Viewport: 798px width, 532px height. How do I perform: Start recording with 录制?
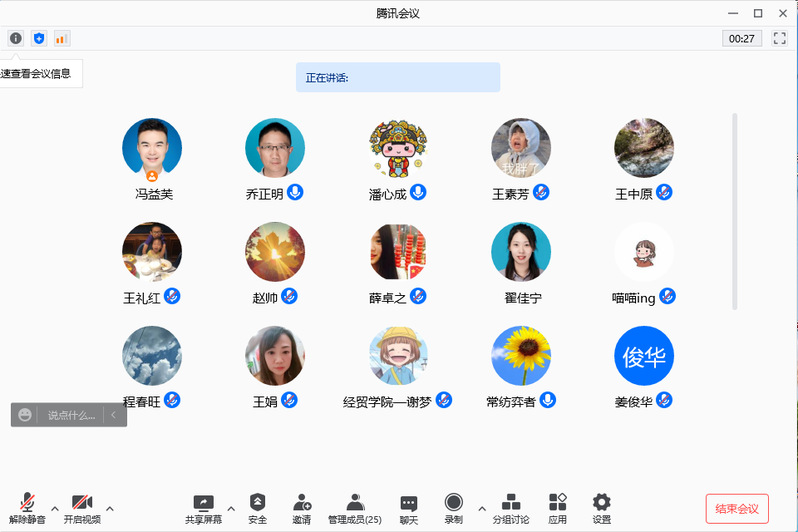click(x=453, y=508)
